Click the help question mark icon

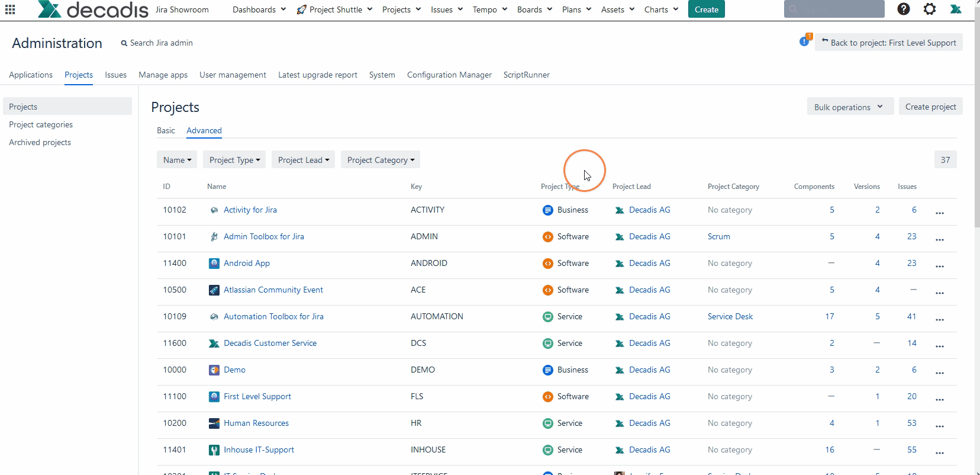903,9
